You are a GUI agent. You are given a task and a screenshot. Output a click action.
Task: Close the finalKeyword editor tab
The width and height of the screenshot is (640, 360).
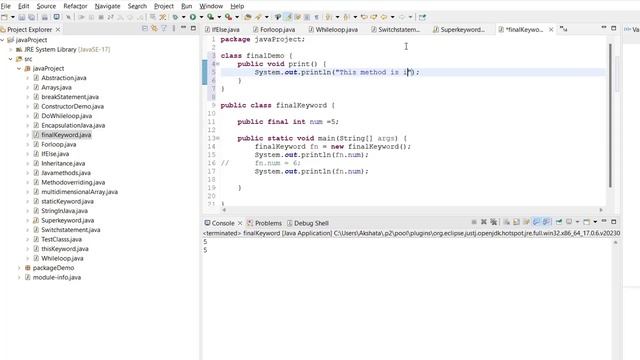(551, 29)
